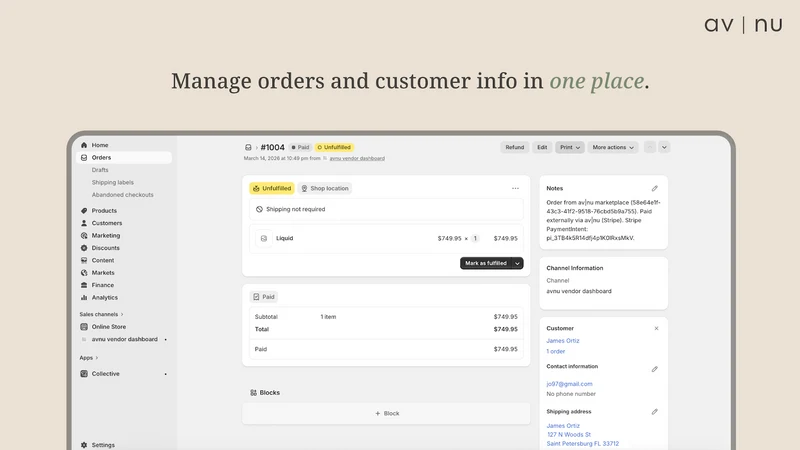800x450 pixels.
Task: Click the Edit order button
Action: (542, 147)
